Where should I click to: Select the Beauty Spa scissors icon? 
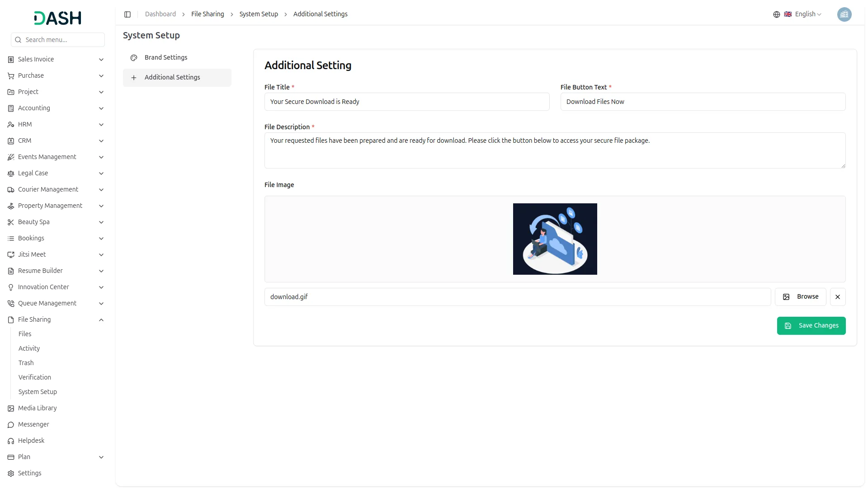point(10,222)
